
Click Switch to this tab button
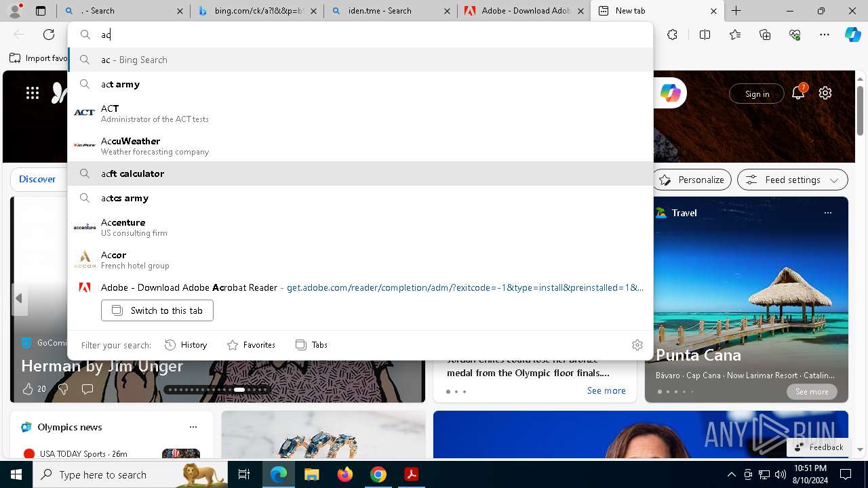[x=157, y=310]
